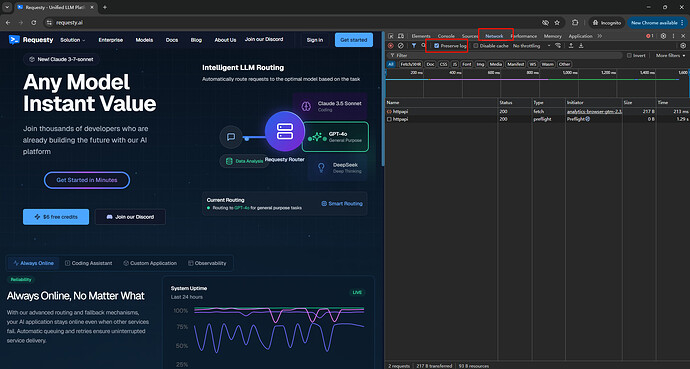The image size is (690, 369).
Task: Click the Get started button
Action: (354, 40)
